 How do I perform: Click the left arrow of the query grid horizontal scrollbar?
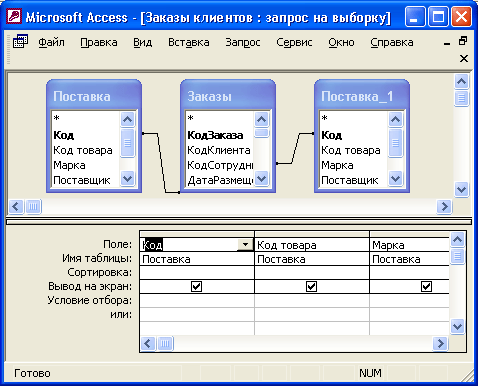(148, 343)
